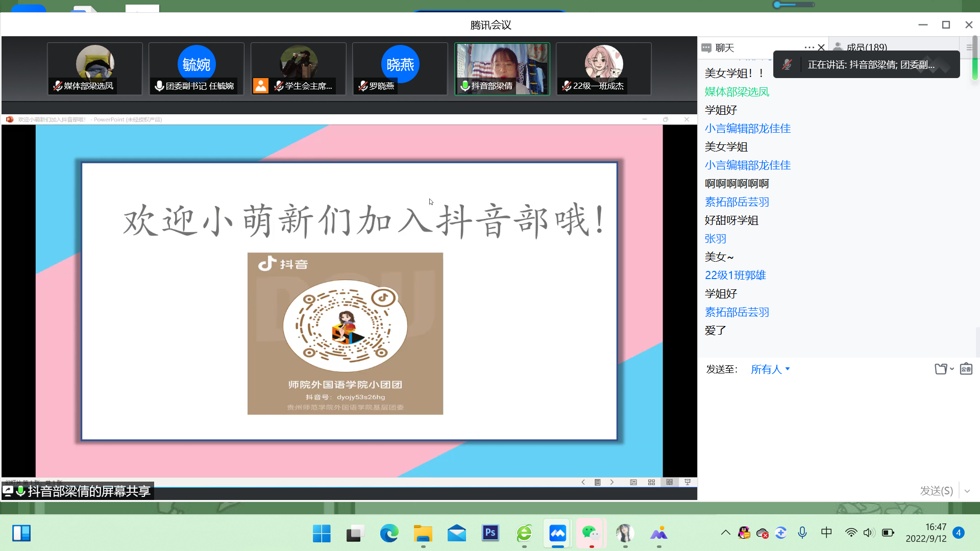Toggle Chinese 中 input method indicator
The width and height of the screenshot is (980, 551).
tap(826, 533)
